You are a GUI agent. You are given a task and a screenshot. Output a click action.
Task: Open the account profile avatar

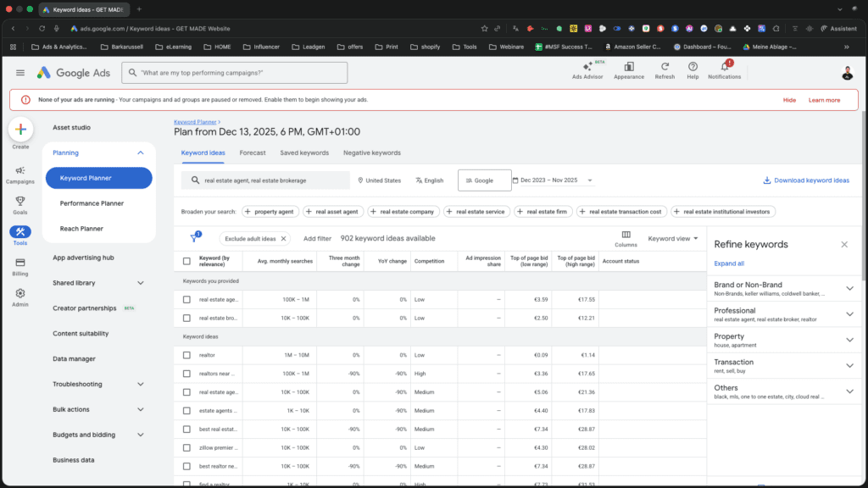(847, 73)
